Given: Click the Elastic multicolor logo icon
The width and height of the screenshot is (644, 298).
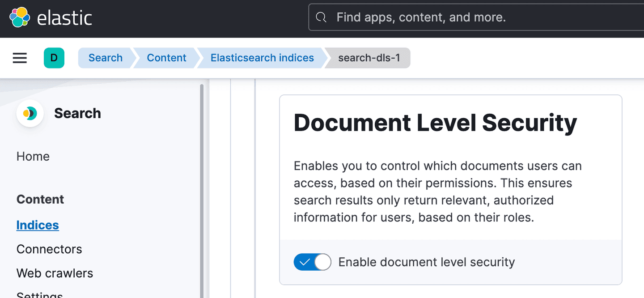Looking at the screenshot, I should coord(20,17).
